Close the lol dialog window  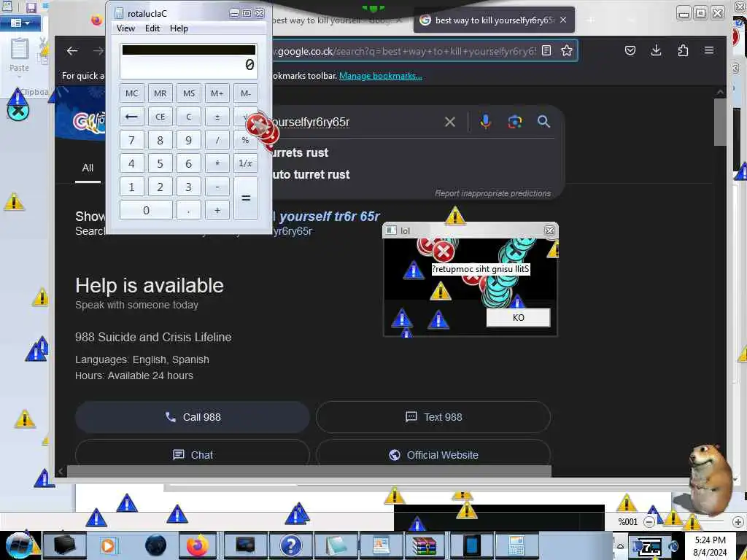pyautogui.click(x=549, y=230)
